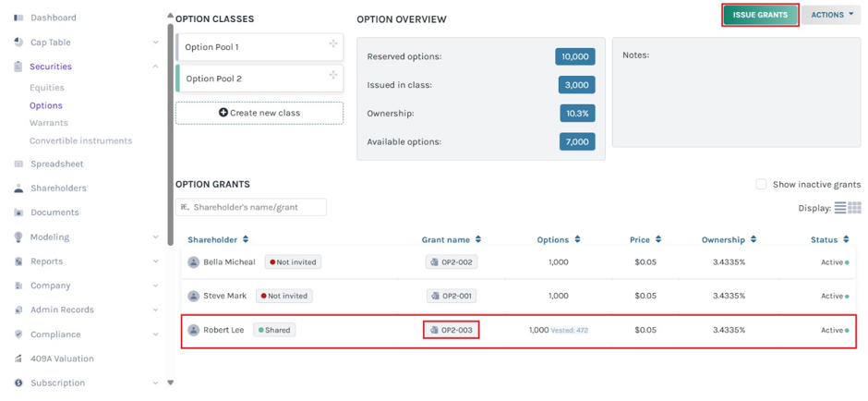This screenshot has height=401, width=868.
Task: Go to Spreadsheet in the sidebar
Action: [x=57, y=164]
